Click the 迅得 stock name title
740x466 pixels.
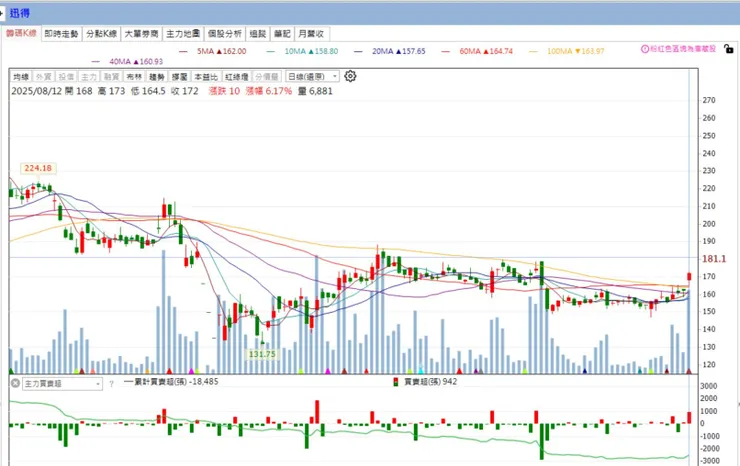[20, 13]
